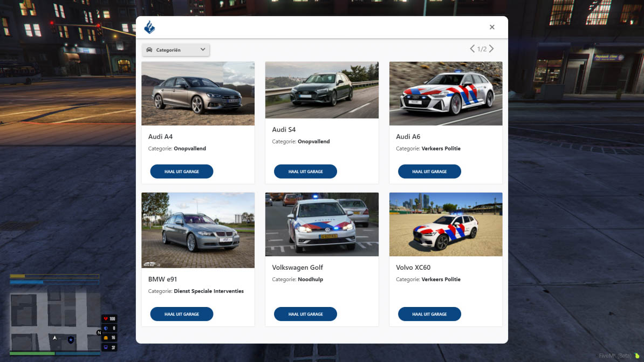Click the Noodhulp category label
644x362 pixels.
tap(311, 279)
